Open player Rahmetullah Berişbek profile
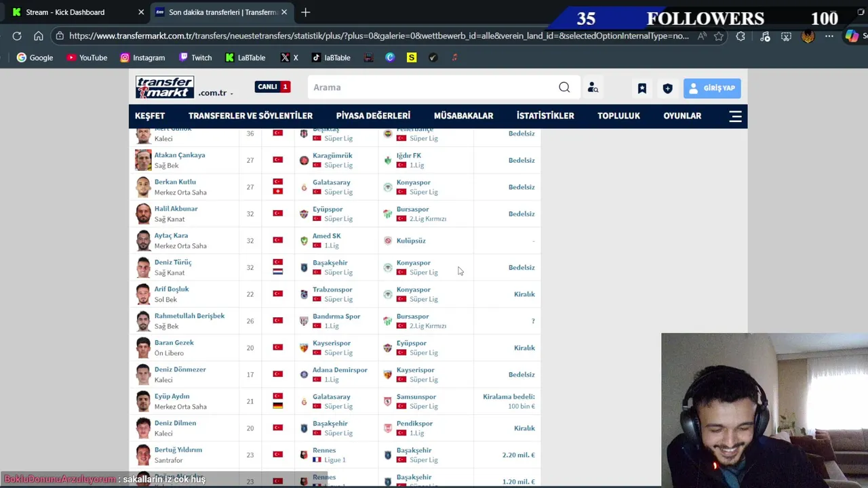This screenshot has height=488, width=868. (189, 316)
